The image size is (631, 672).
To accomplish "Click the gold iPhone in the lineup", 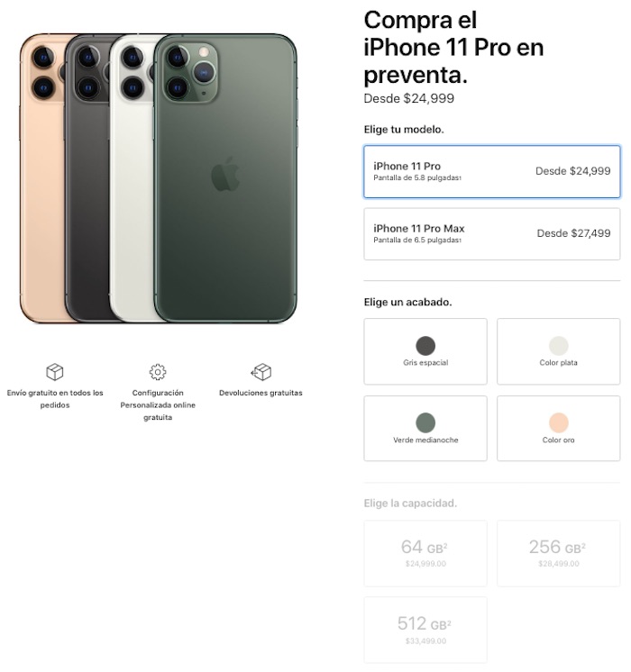I will point(42,177).
